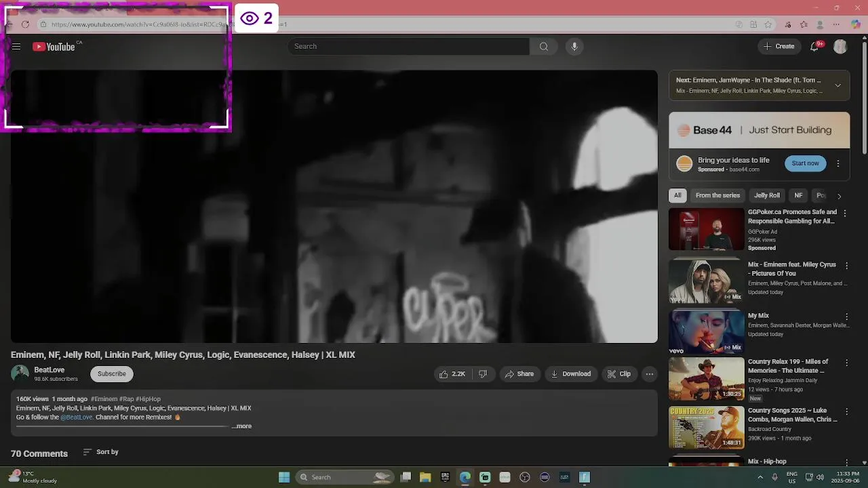This screenshot has width=868, height=488.
Task: Expand the next-up mix playlist chevron
Action: (838, 85)
